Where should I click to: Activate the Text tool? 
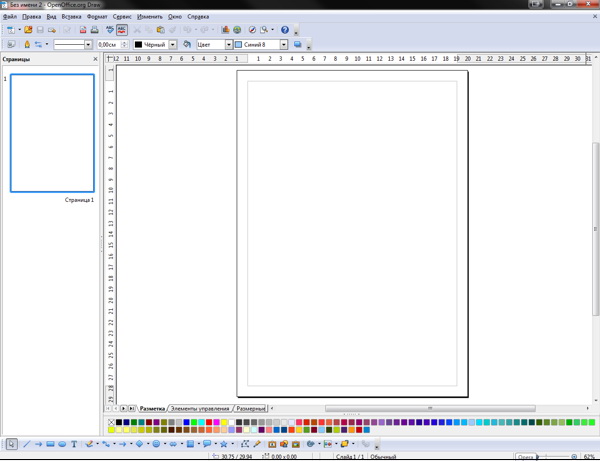[x=74, y=444]
